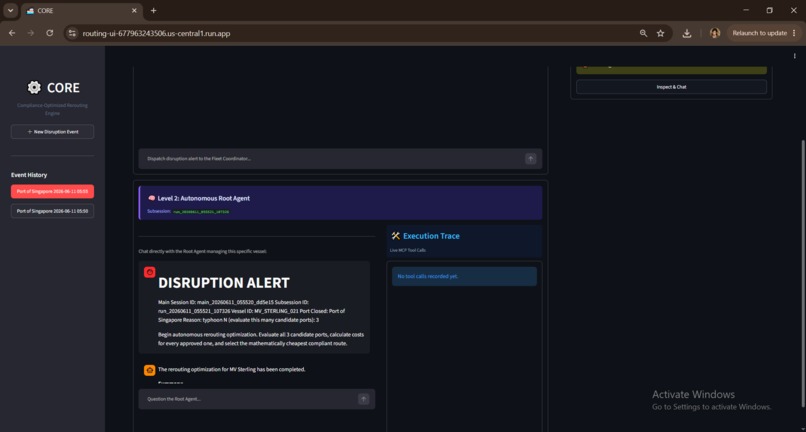Click the No tool calls recorded notice
806x432 pixels.
click(x=464, y=277)
